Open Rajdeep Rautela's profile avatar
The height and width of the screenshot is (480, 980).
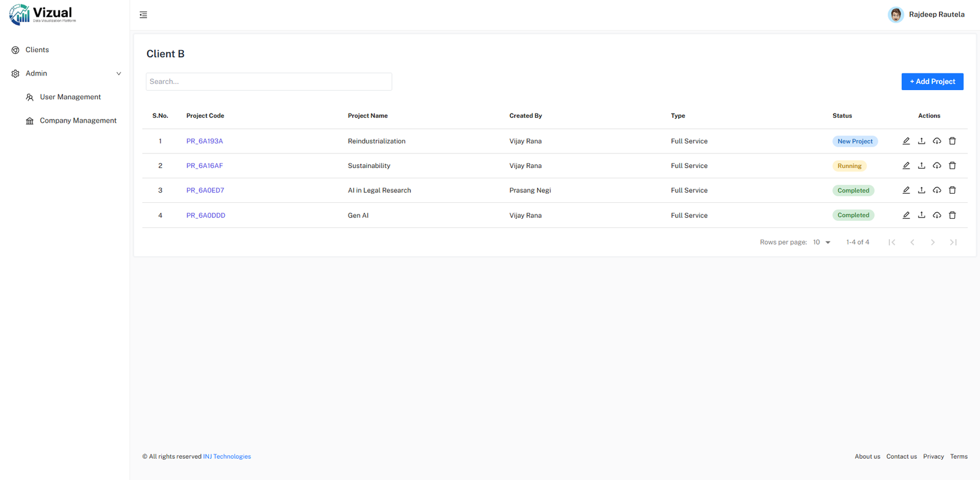pyautogui.click(x=895, y=15)
